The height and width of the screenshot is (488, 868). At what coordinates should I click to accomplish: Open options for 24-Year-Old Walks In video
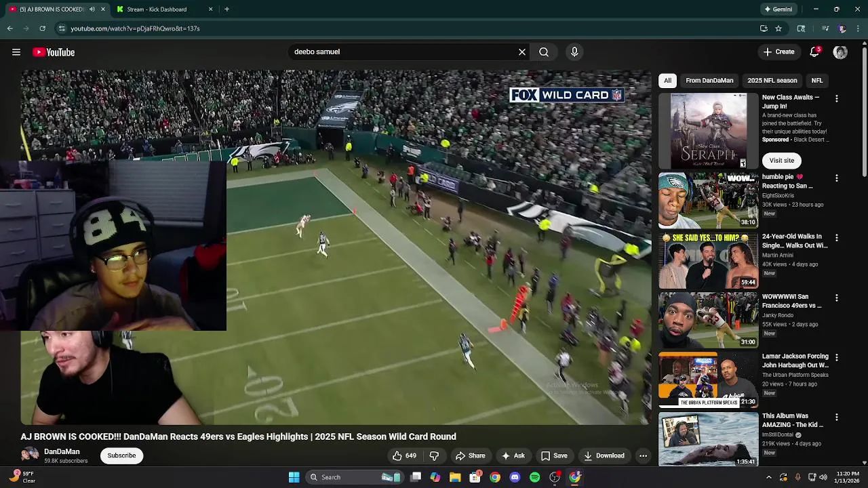click(836, 238)
